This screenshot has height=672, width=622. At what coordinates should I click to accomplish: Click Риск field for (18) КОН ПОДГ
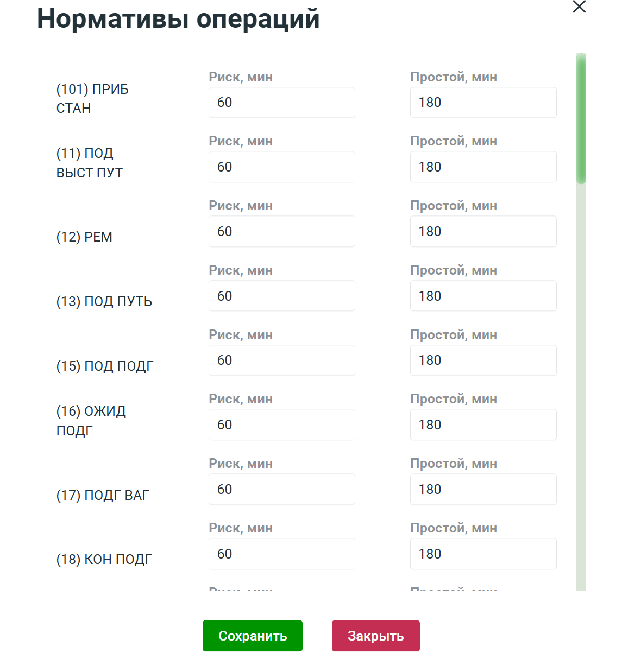281,554
